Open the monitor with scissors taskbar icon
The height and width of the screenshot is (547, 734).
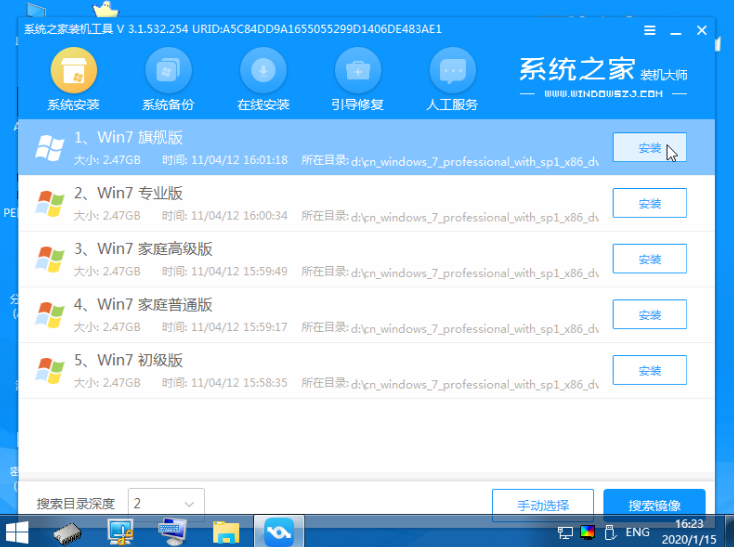(120, 532)
